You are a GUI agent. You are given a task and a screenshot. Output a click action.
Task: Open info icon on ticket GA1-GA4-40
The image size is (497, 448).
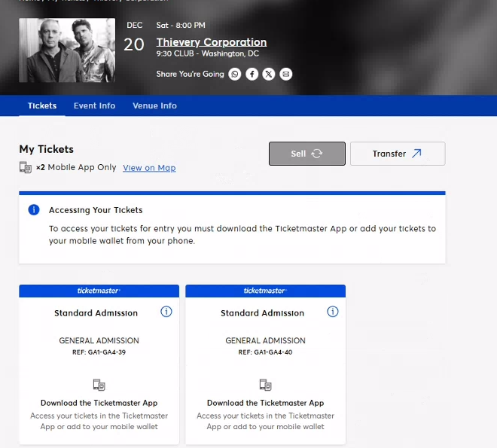pyautogui.click(x=333, y=312)
